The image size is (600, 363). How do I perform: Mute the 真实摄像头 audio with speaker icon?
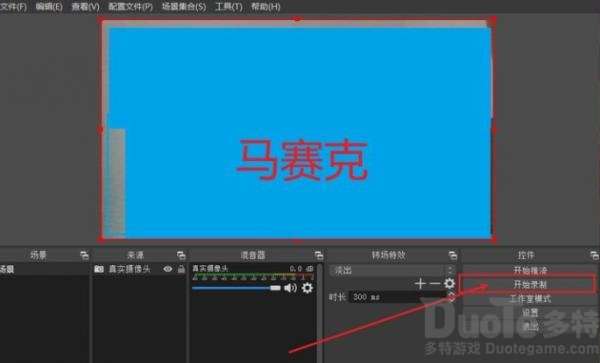pyautogui.click(x=290, y=288)
